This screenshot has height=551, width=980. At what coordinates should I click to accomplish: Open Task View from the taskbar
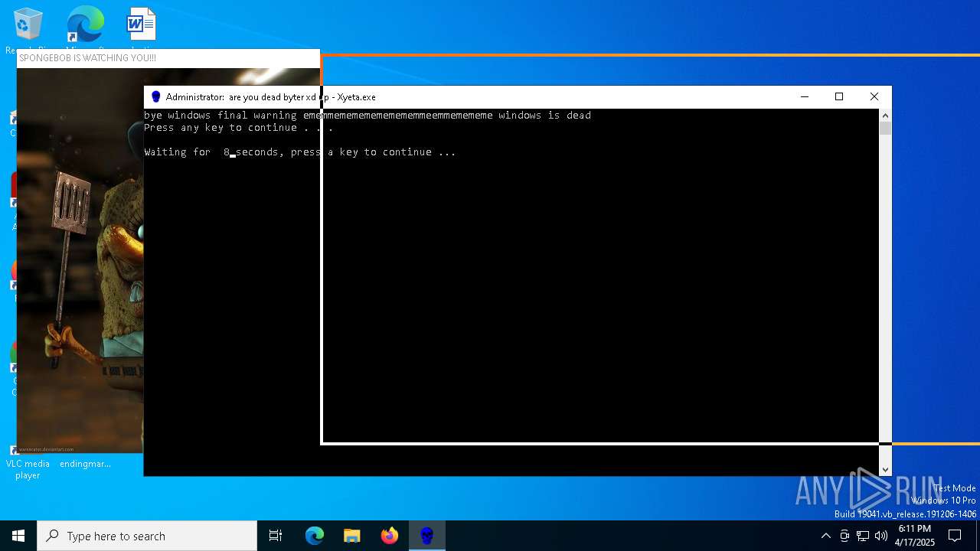[276, 536]
